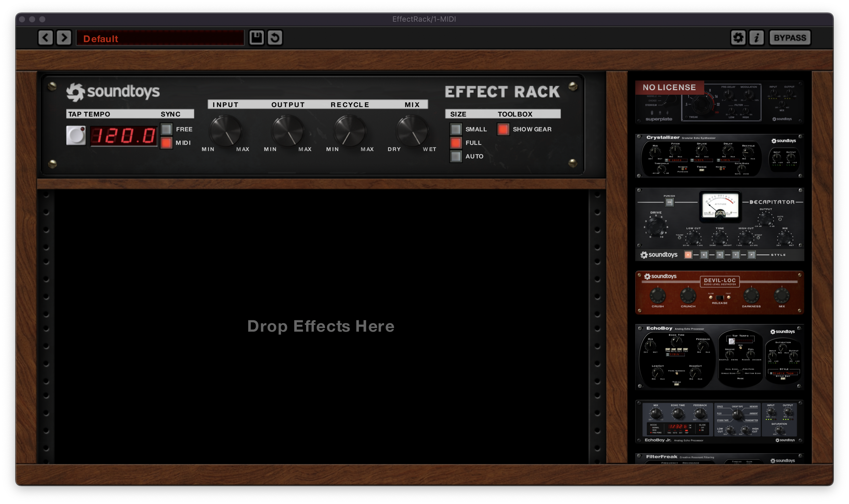Toggle SHOW GEAR in toolbox
The height and width of the screenshot is (504, 849).
tap(503, 129)
